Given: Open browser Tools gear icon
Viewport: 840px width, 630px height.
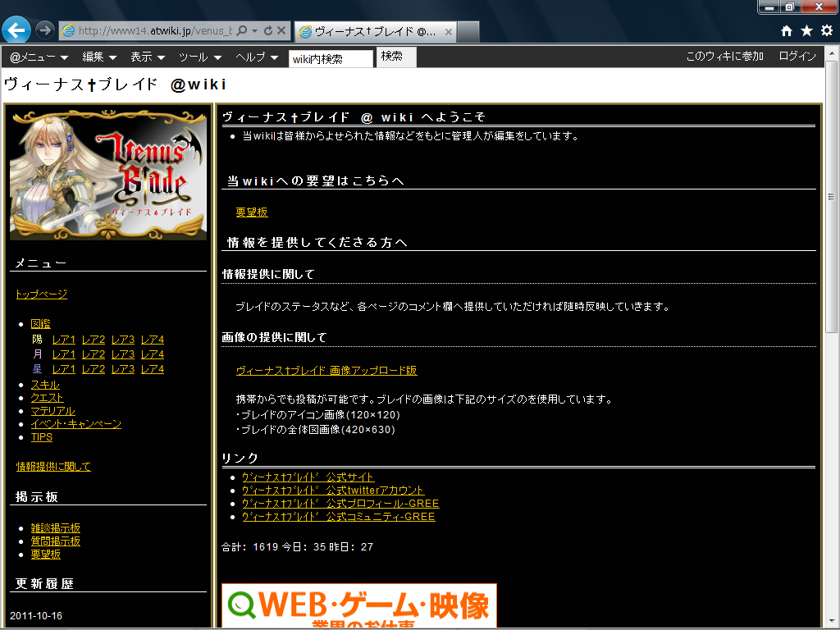Looking at the screenshot, I should click(827, 31).
